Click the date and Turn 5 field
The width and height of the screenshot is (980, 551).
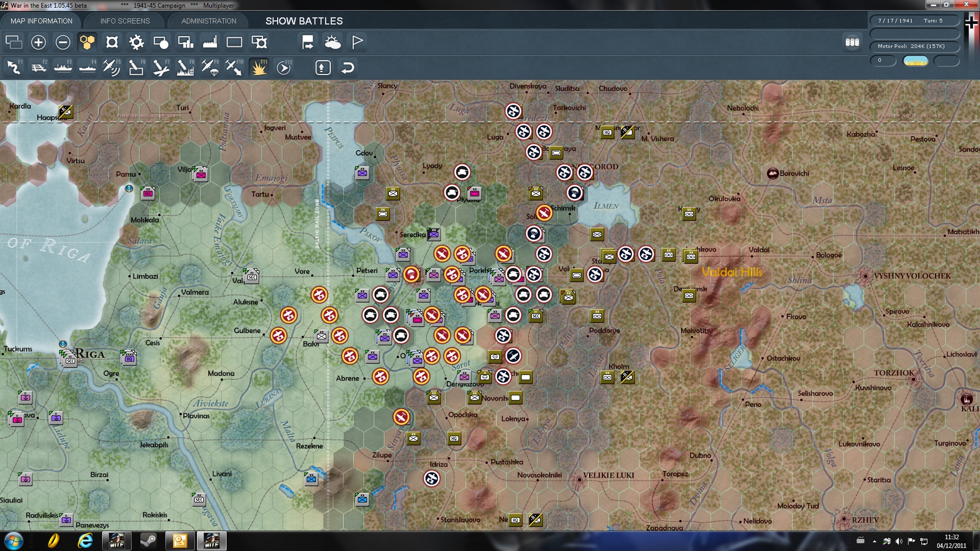(915, 21)
